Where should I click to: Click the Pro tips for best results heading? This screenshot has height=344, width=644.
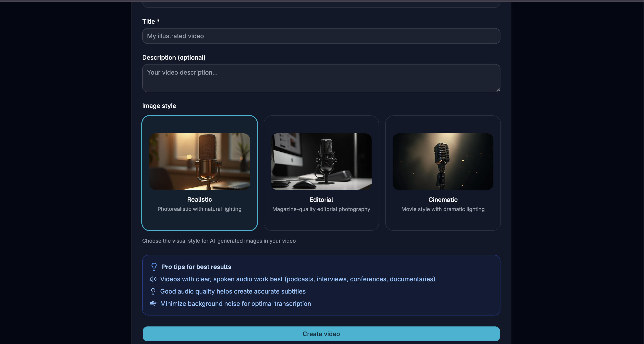click(196, 267)
